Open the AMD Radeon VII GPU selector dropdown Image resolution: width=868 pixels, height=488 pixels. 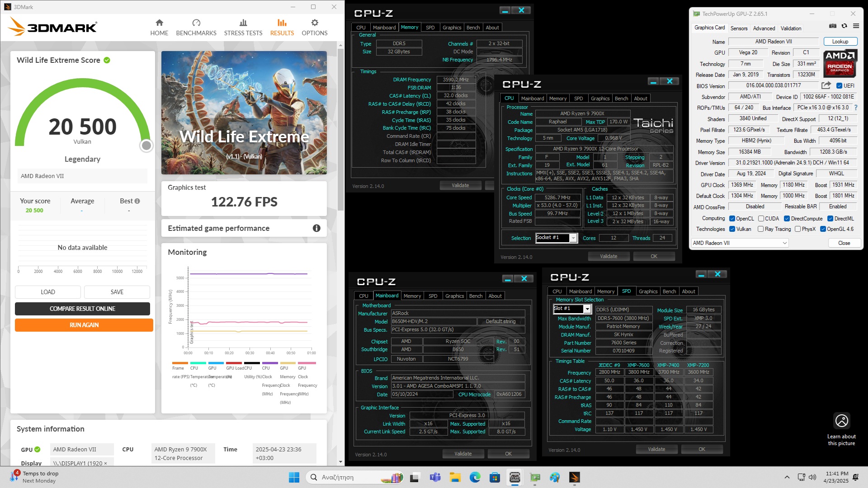[740, 243]
